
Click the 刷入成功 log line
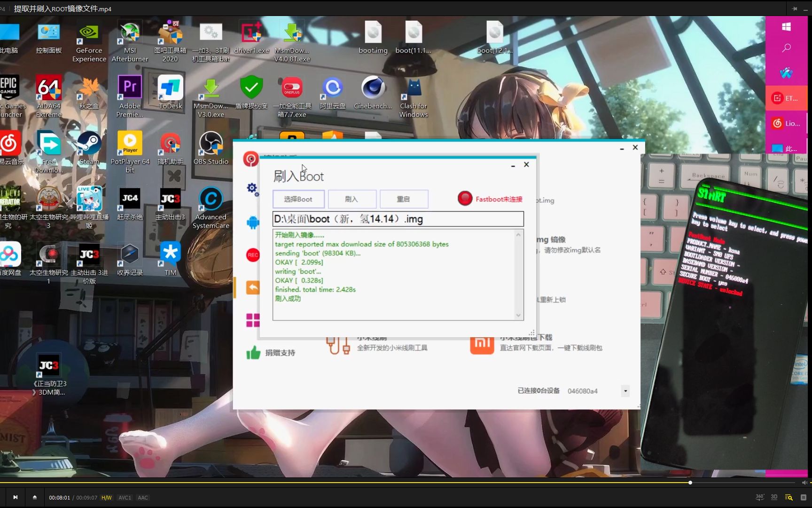[x=288, y=299]
